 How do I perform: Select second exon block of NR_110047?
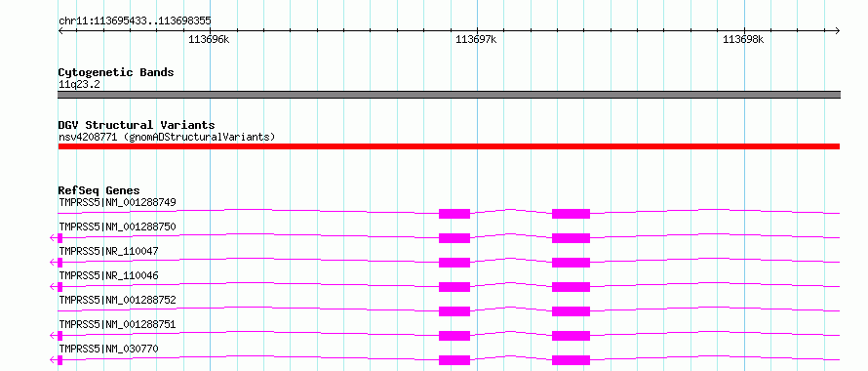coord(571,263)
